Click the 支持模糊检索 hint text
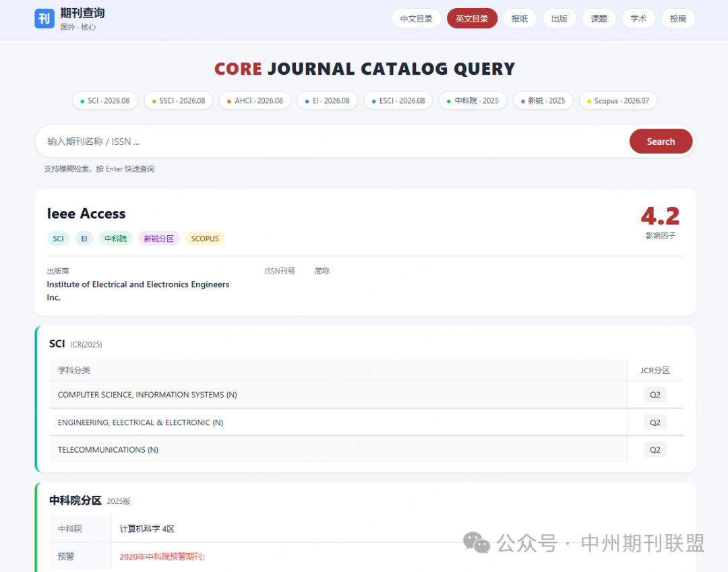 click(99, 169)
